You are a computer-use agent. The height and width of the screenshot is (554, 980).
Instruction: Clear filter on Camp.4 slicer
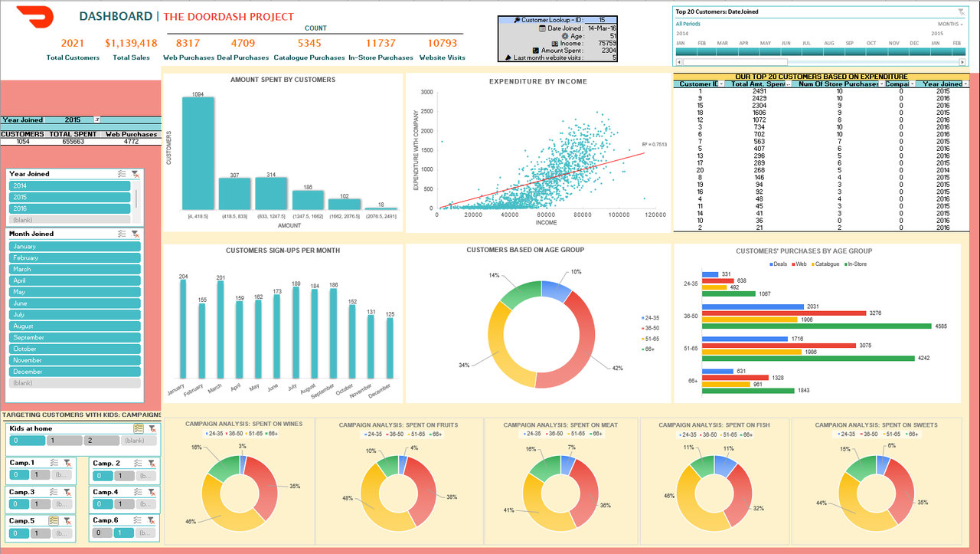click(x=152, y=492)
